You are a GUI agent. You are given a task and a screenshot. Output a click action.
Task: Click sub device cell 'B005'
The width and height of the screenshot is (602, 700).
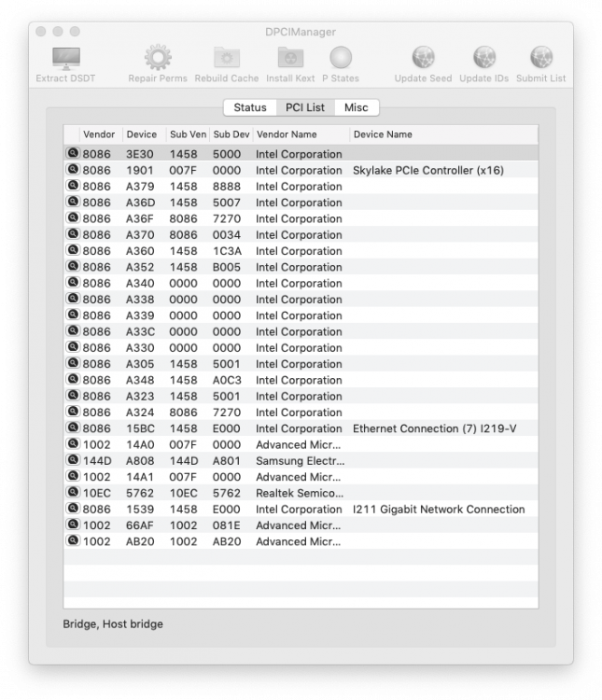227,267
